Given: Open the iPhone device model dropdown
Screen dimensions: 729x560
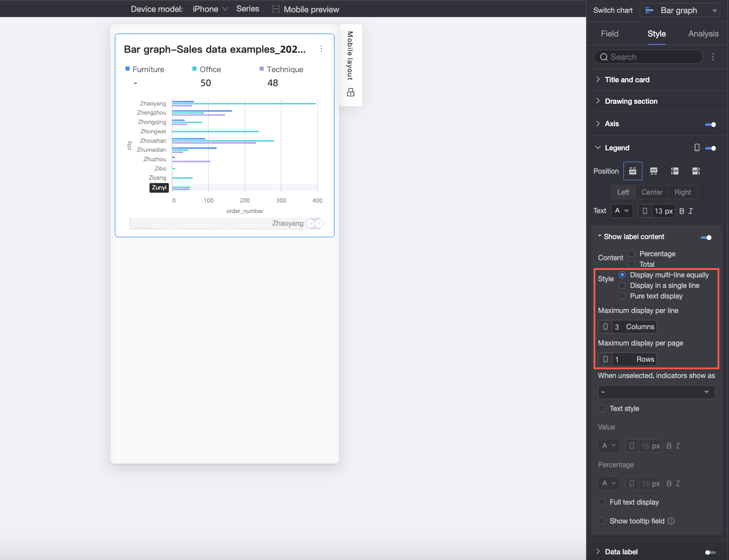Looking at the screenshot, I should 210,9.
